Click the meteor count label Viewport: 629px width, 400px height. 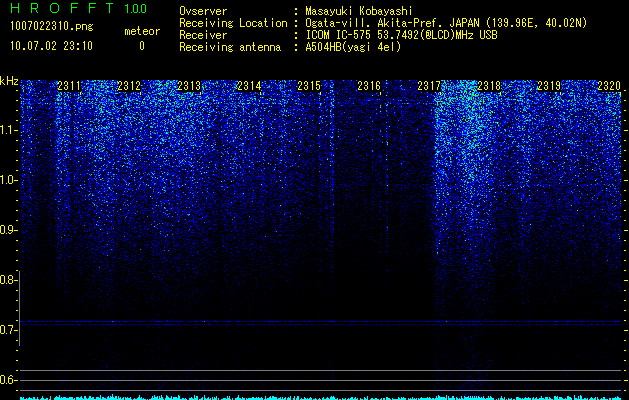(x=142, y=31)
